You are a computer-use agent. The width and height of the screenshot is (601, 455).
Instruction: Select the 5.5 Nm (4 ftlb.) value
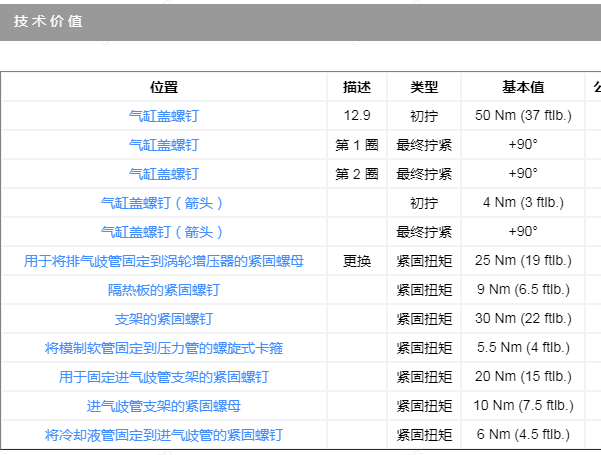(x=523, y=348)
